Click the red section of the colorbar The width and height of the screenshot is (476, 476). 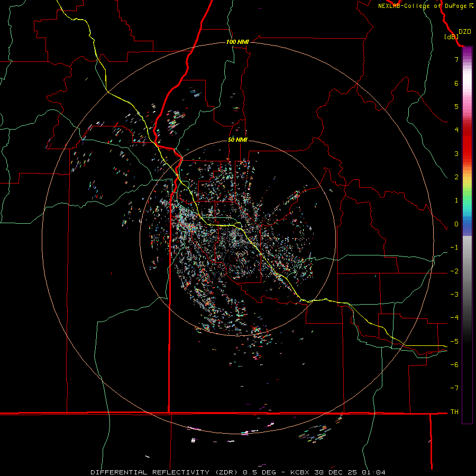[x=467, y=141]
